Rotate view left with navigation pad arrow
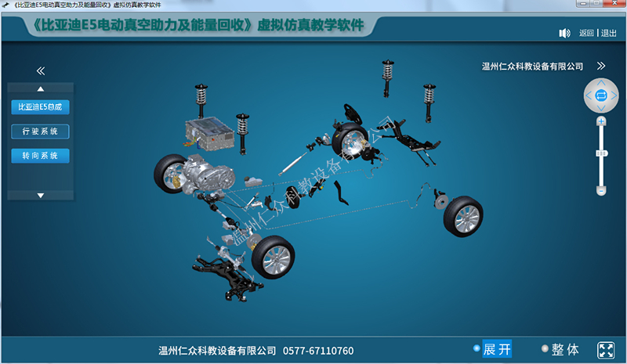The width and height of the screenshot is (627, 364). click(589, 96)
